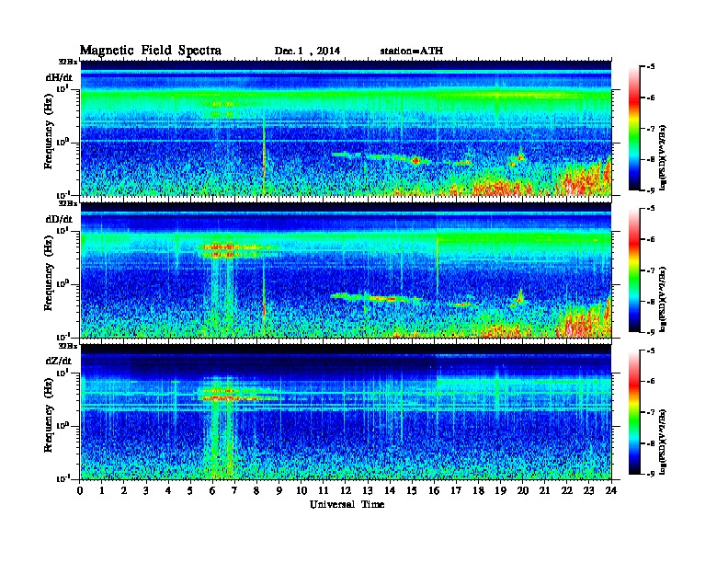Click hour tick label "1" on time axis
Viewport: 728px width, 563px height.
tap(102, 491)
